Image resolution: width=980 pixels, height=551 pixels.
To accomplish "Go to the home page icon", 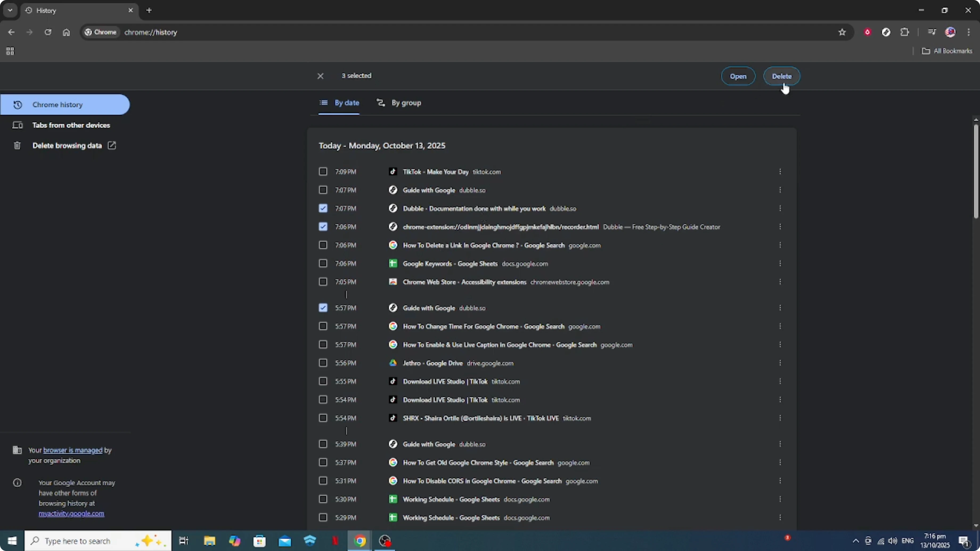I will [x=66, y=32].
